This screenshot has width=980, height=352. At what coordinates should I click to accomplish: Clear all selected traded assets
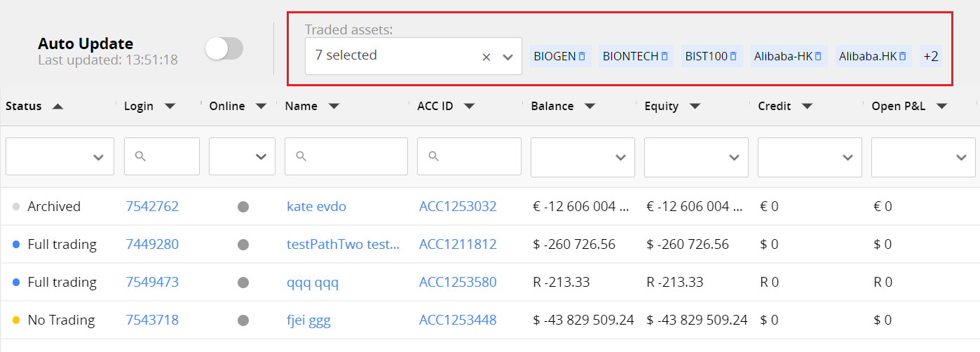[486, 57]
